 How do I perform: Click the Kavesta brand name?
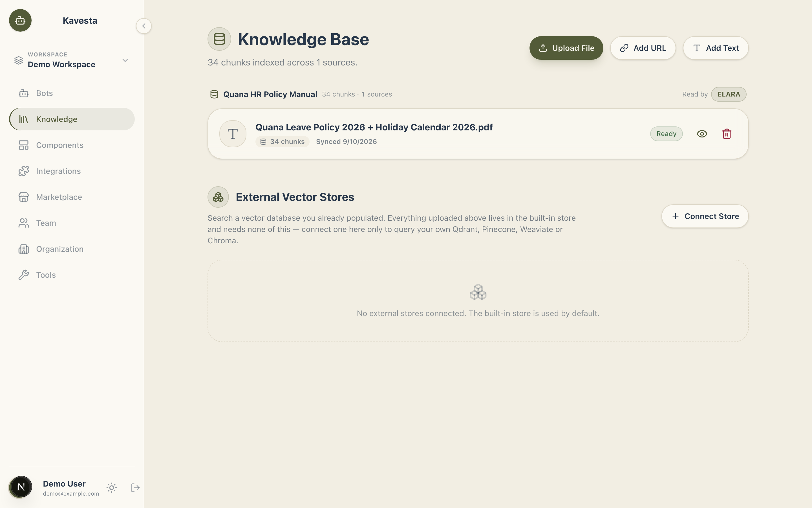click(80, 21)
